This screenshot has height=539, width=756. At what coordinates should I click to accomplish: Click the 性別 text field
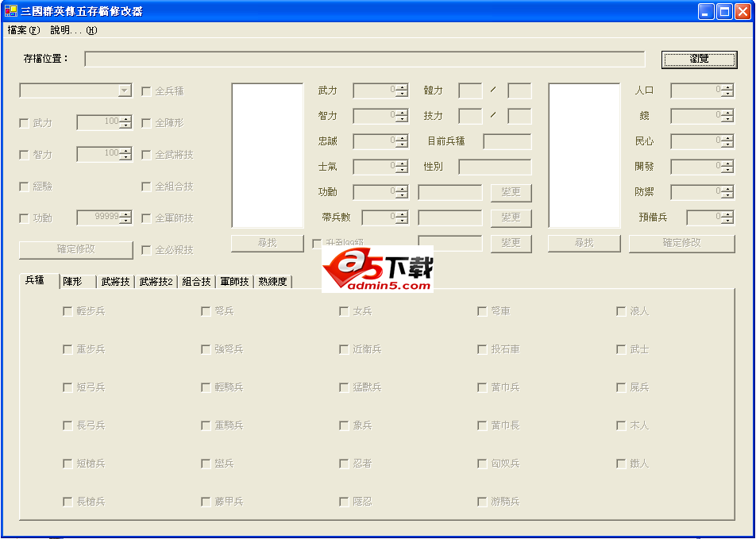(x=495, y=167)
